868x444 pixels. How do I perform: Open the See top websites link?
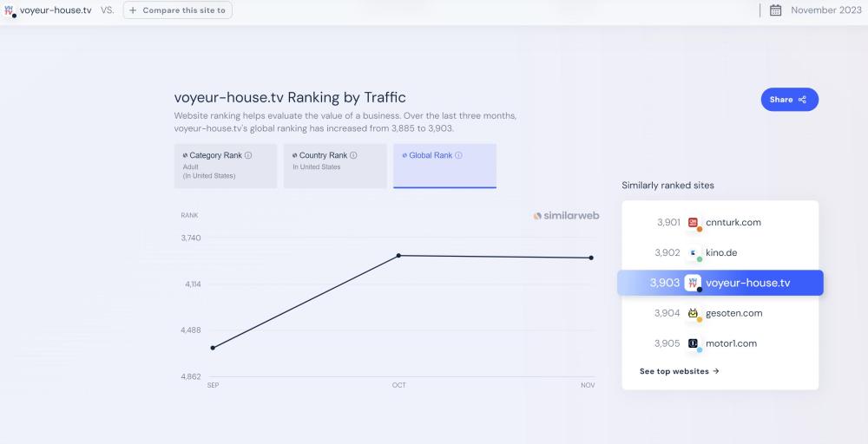[679, 371]
